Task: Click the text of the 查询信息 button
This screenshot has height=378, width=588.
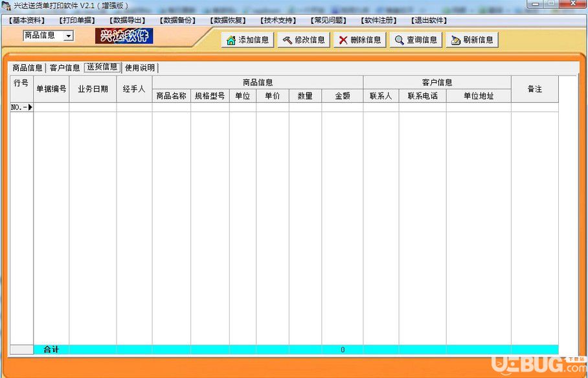Action: pos(422,39)
